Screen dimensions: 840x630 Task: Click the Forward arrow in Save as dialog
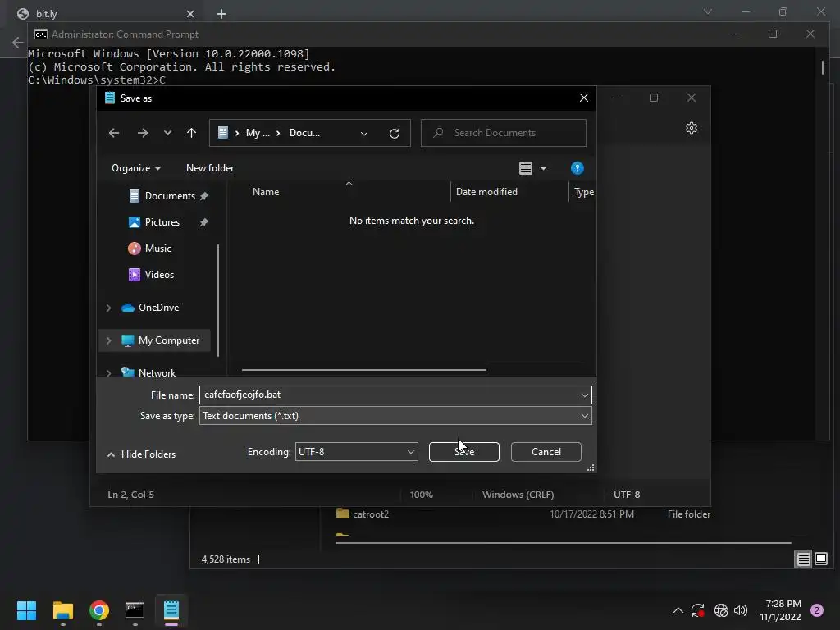click(x=143, y=133)
